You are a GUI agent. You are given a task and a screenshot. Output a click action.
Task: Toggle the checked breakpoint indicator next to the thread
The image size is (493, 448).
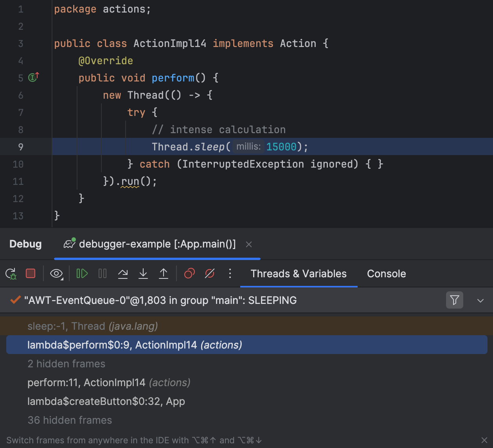click(x=15, y=300)
